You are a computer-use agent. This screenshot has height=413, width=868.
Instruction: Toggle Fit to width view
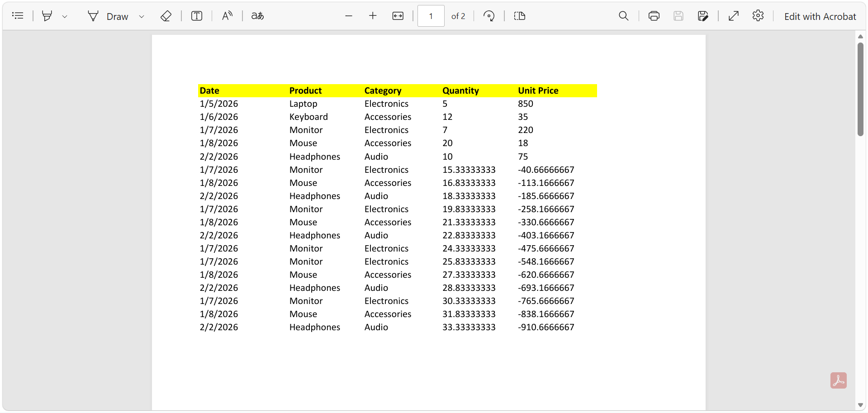point(398,16)
